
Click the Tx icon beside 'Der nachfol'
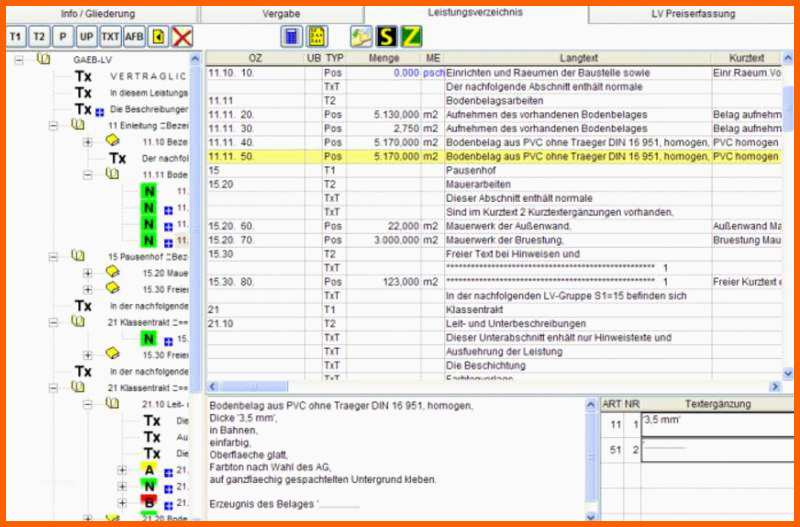117,158
